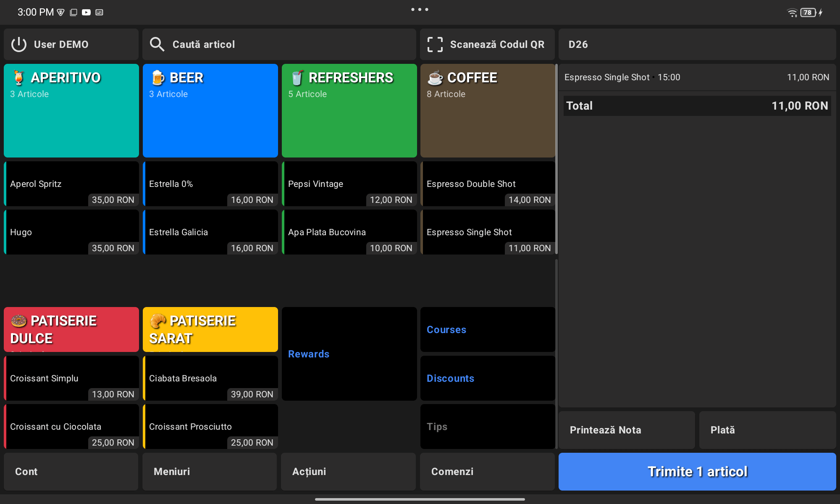Open the PATISERIE SARAT croissant category

click(210, 329)
